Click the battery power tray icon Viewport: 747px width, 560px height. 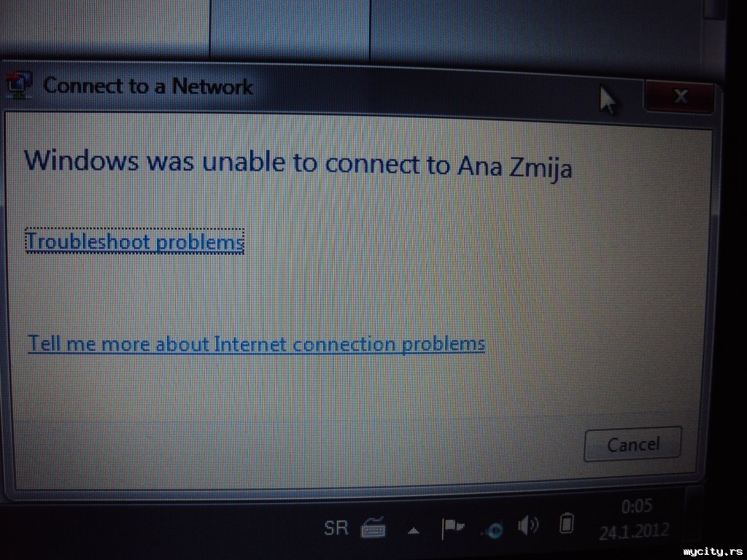[566, 524]
